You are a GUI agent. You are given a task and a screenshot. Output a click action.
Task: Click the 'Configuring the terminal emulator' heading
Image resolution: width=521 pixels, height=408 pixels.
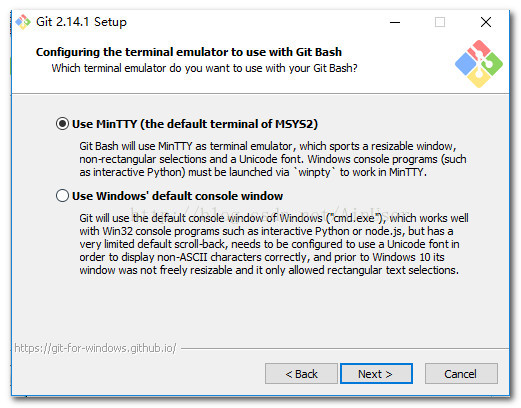189,52
